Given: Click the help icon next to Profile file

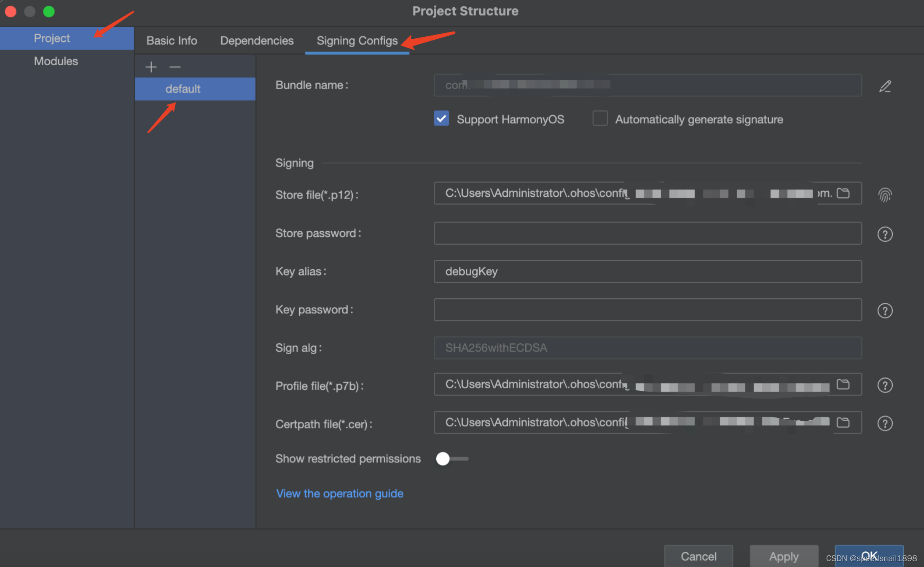Looking at the screenshot, I should 885,385.
